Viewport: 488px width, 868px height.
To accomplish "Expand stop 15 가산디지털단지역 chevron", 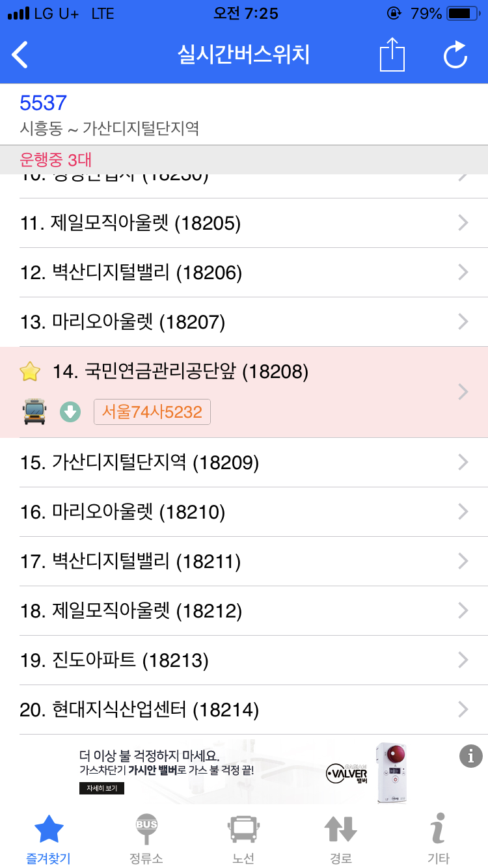I will (x=463, y=462).
